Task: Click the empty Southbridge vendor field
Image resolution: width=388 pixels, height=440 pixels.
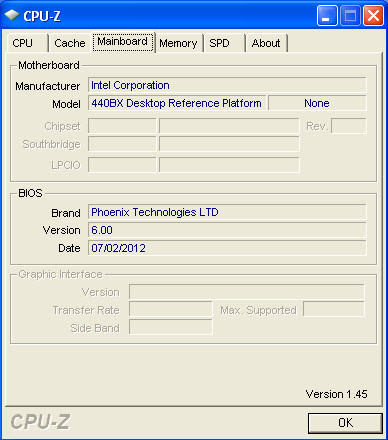Action: pyautogui.click(x=122, y=144)
